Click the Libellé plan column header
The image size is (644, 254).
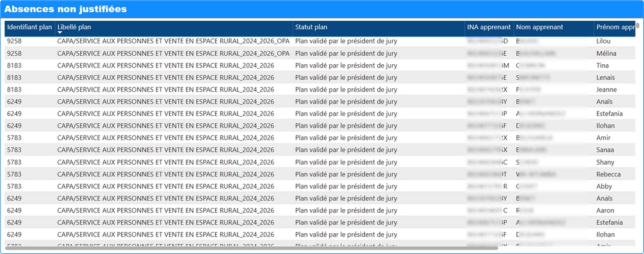[x=74, y=27]
